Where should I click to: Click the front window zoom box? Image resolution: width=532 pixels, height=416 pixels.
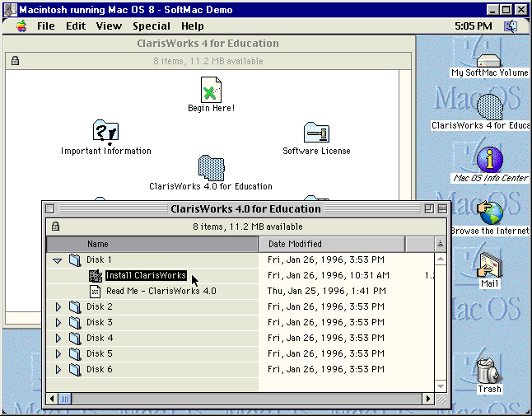tap(429, 208)
